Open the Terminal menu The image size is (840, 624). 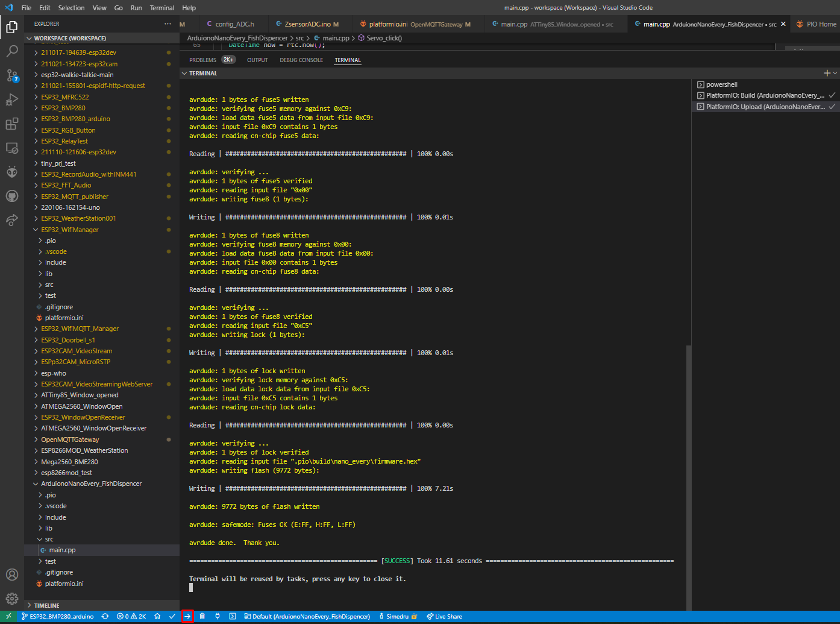tap(162, 8)
